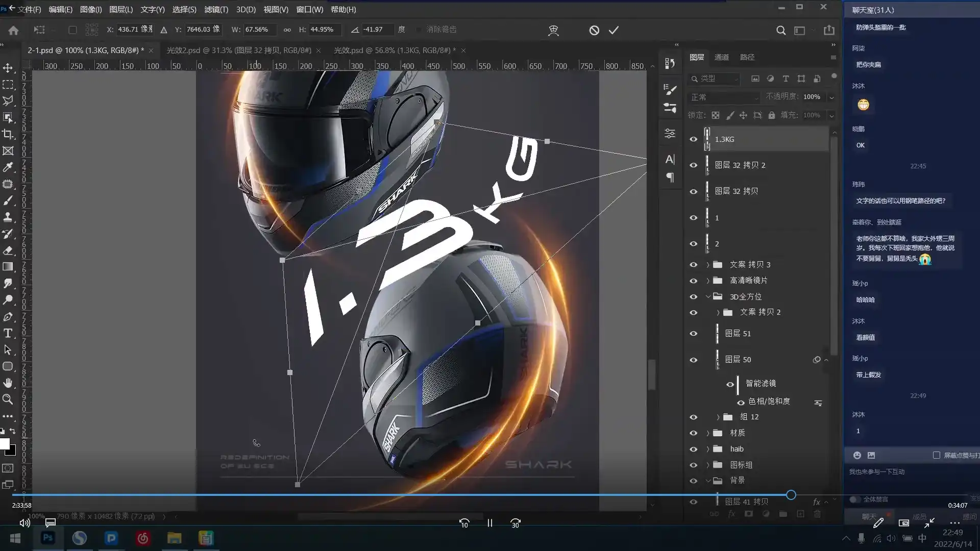980x551 pixels.
Task: Select the Horizontal Type tool
Action: (x=8, y=334)
